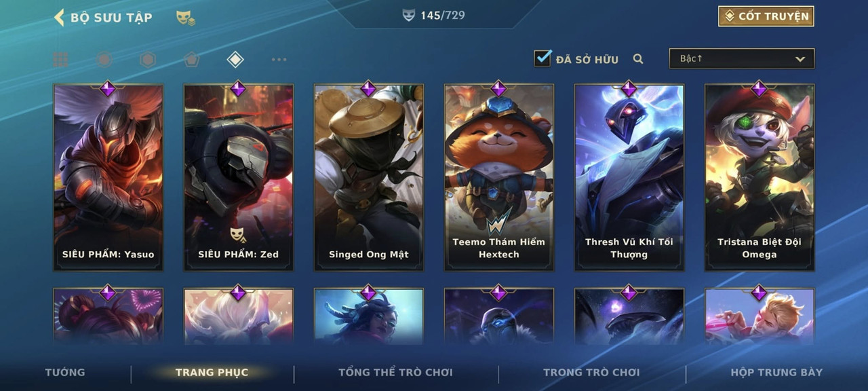
Task: Open the Tristana Biệt Đội Omega skin
Action: tap(759, 177)
